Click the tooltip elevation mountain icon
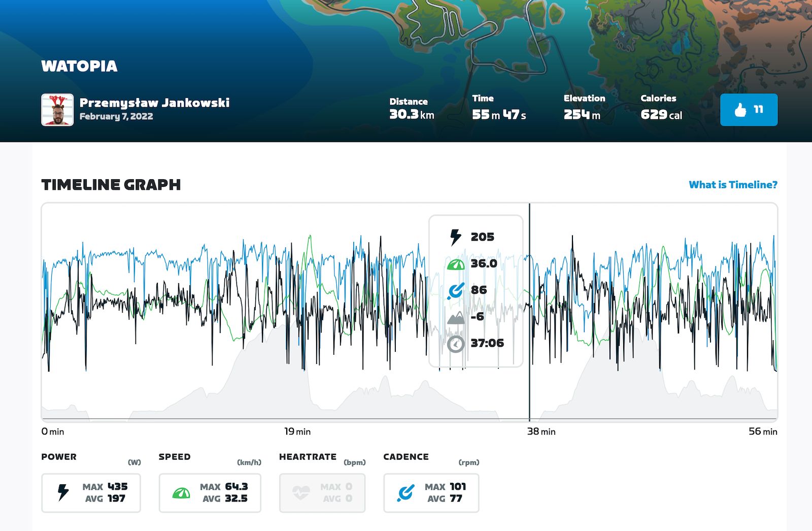The width and height of the screenshot is (812, 531). coord(456,317)
